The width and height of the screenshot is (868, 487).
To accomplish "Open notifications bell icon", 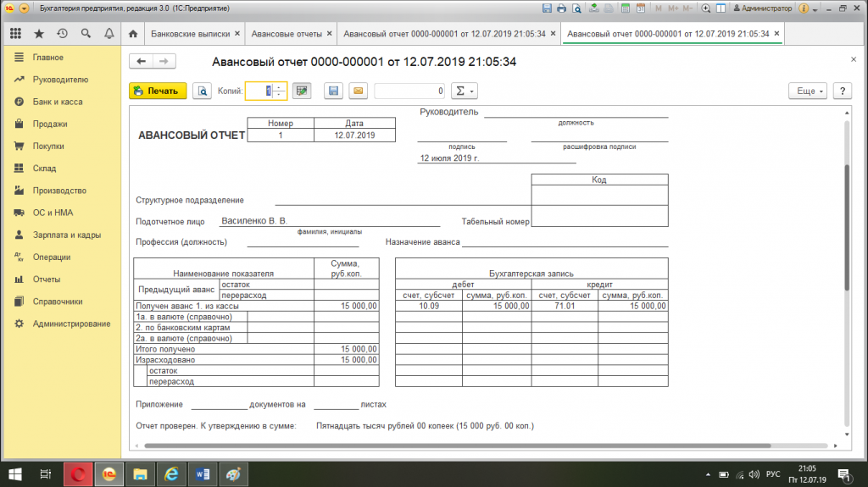I will tap(108, 34).
